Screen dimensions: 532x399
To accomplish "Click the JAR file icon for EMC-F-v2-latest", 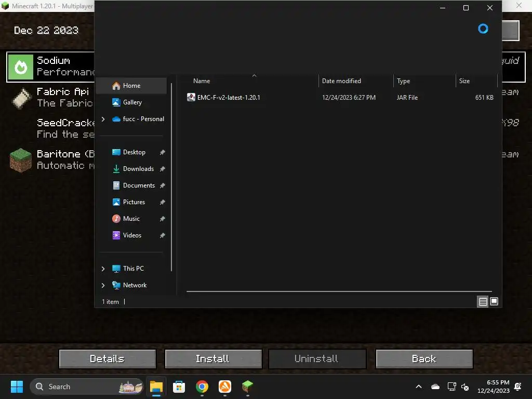I will [x=191, y=97].
